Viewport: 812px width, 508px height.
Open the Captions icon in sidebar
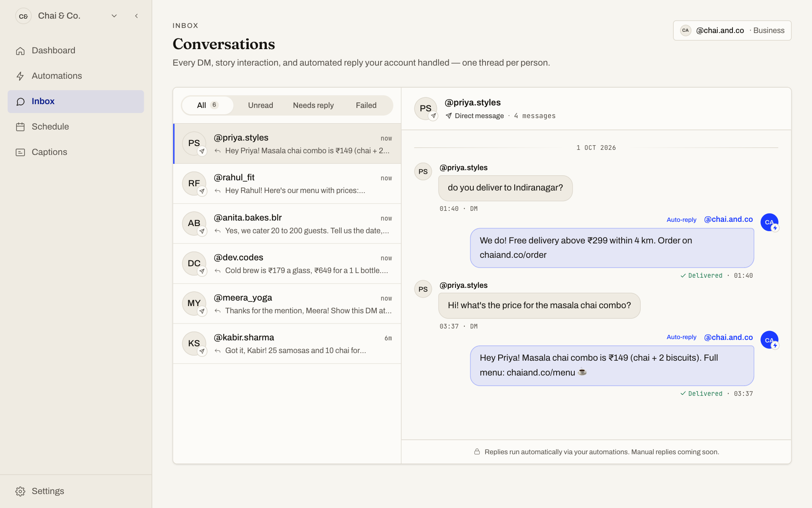(20, 152)
